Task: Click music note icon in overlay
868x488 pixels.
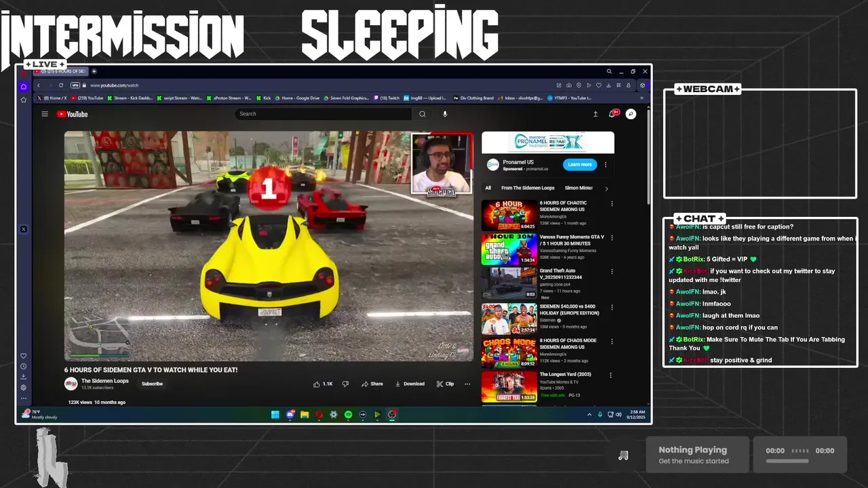Action: click(x=623, y=455)
